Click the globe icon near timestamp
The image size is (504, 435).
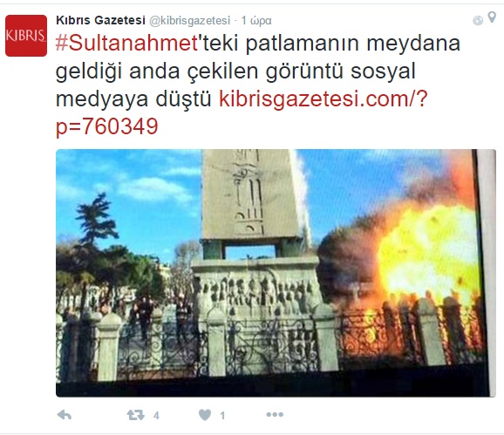pos(478,21)
